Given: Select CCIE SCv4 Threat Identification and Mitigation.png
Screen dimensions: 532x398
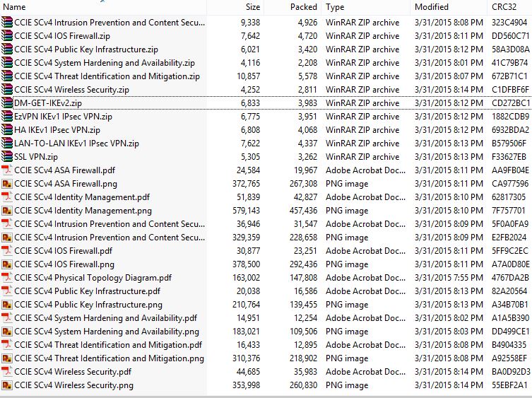Looking at the screenshot, I should [x=110, y=358].
